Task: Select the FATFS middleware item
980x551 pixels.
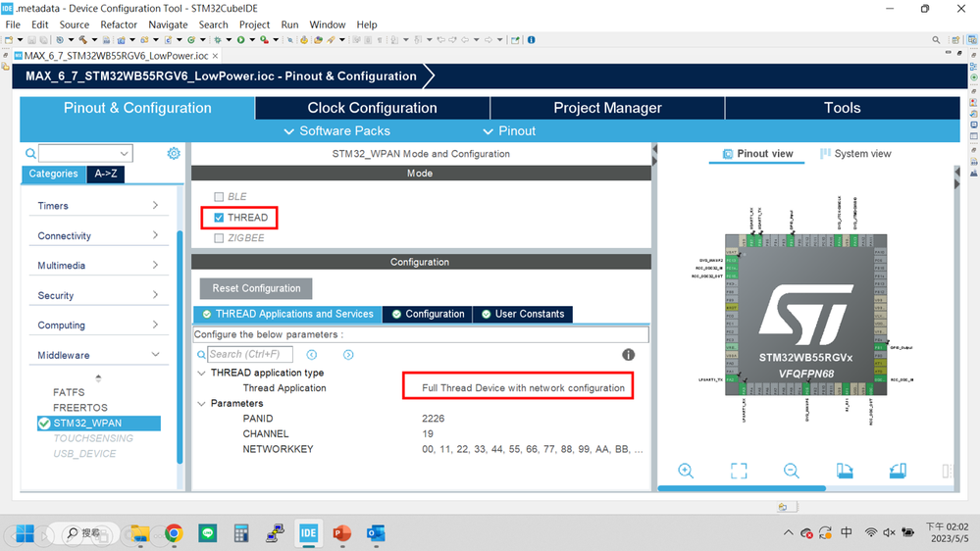Action: click(x=69, y=392)
